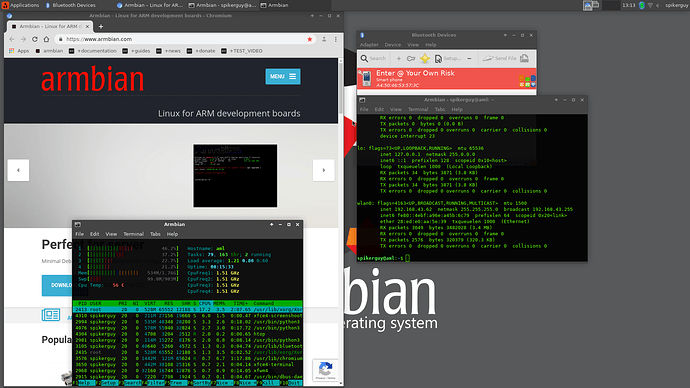Open the Chromium three-dot menu
This screenshot has height=388, width=690.
pyautogui.click(x=336, y=39)
